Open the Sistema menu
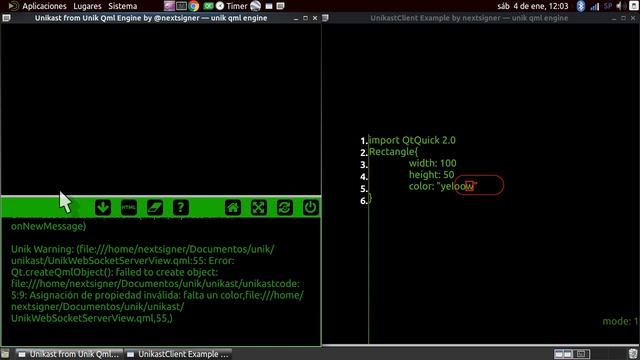Image resolution: width=640 pixels, height=360 pixels. [x=122, y=6]
